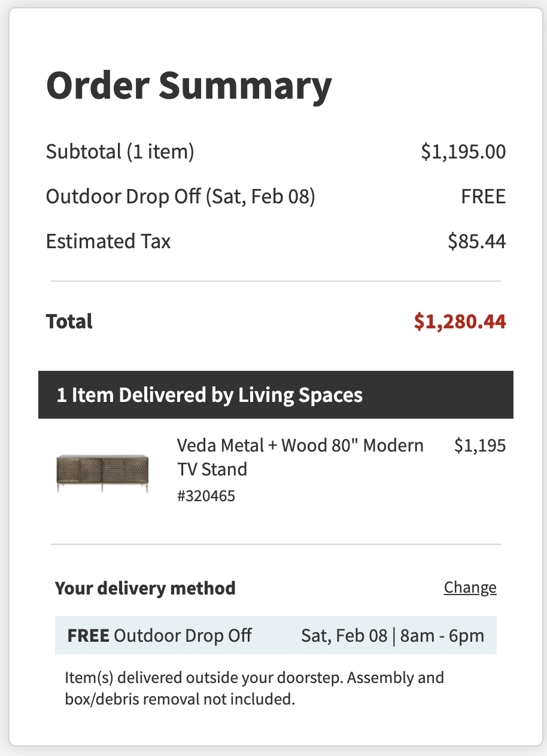The width and height of the screenshot is (547, 756).
Task: Click the subtotal amount $1,195.00
Action: click(x=463, y=152)
